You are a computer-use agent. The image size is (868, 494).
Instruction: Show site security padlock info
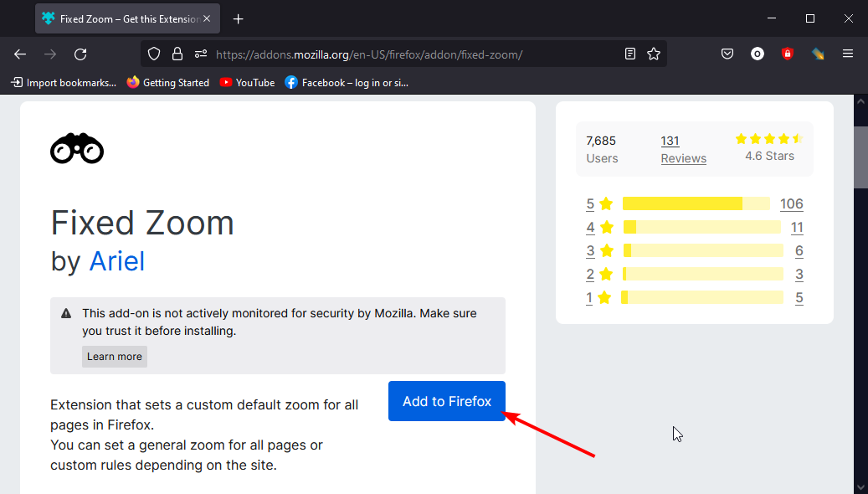coord(177,54)
